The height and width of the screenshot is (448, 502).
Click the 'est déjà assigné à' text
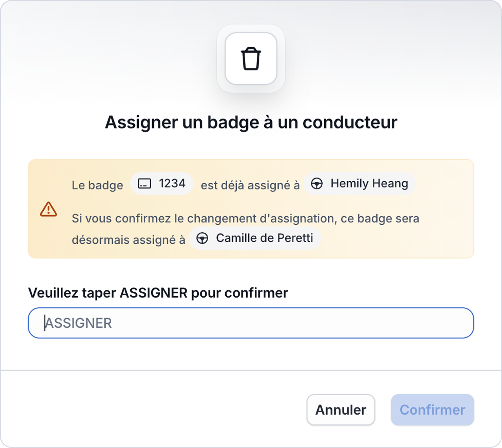(x=250, y=185)
